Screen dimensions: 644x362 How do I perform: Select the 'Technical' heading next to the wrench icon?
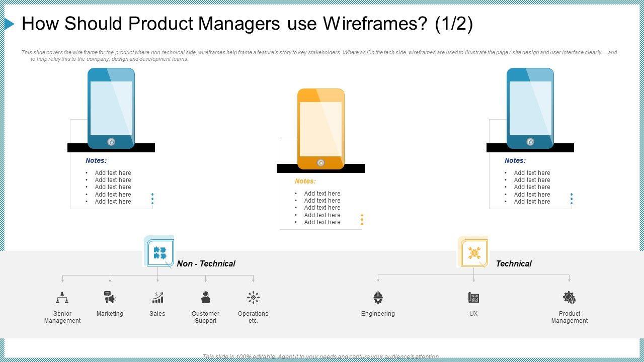pos(514,263)
